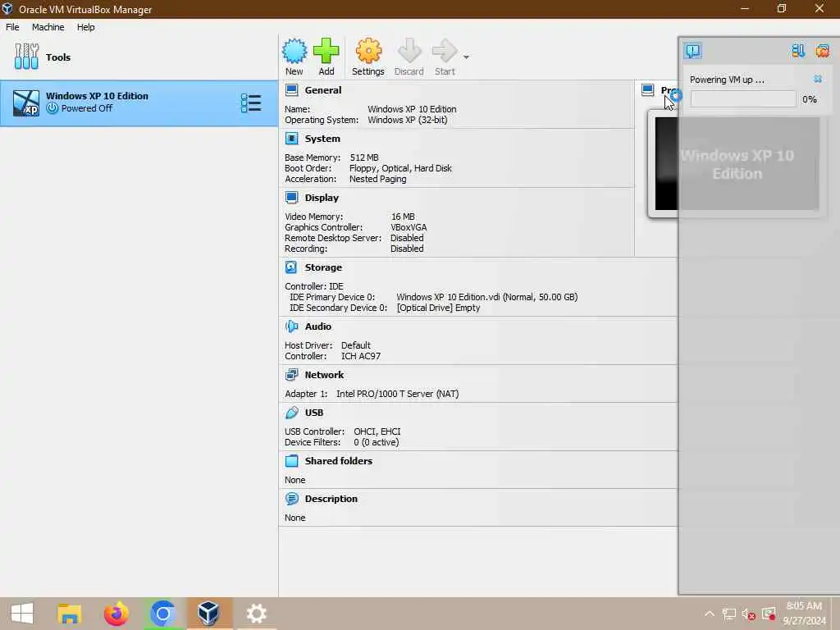This screenshot has height=630, width=840.
Task: Open the Start button dropdown arrow
Action: (x=466, y=57)
